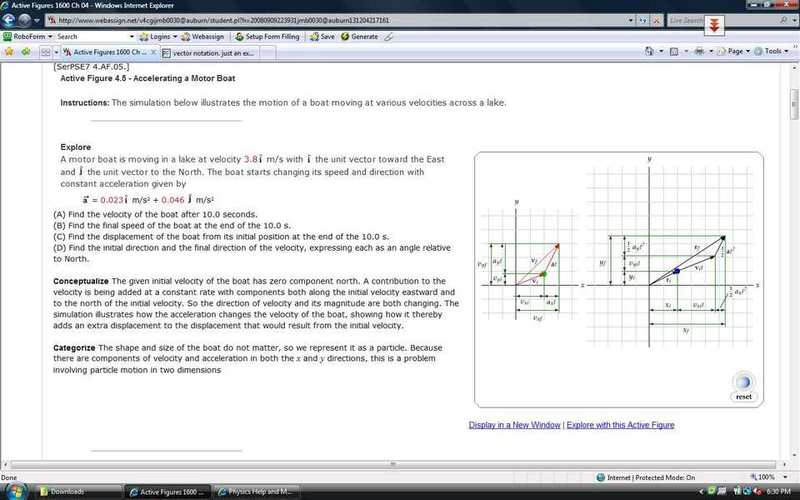This screenshot has width=800, height=500.
Task: Click Add to Favorites icon
Action: (26, 52)
